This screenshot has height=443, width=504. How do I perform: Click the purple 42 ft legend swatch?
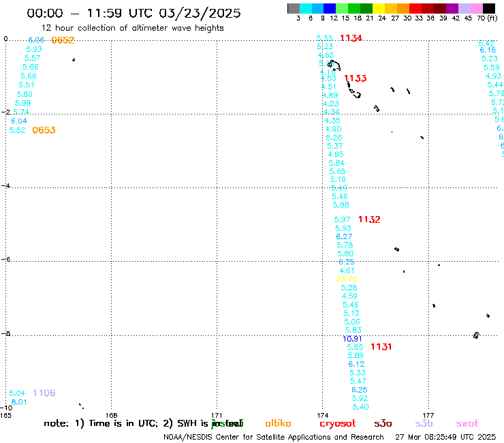click(452, 8)
